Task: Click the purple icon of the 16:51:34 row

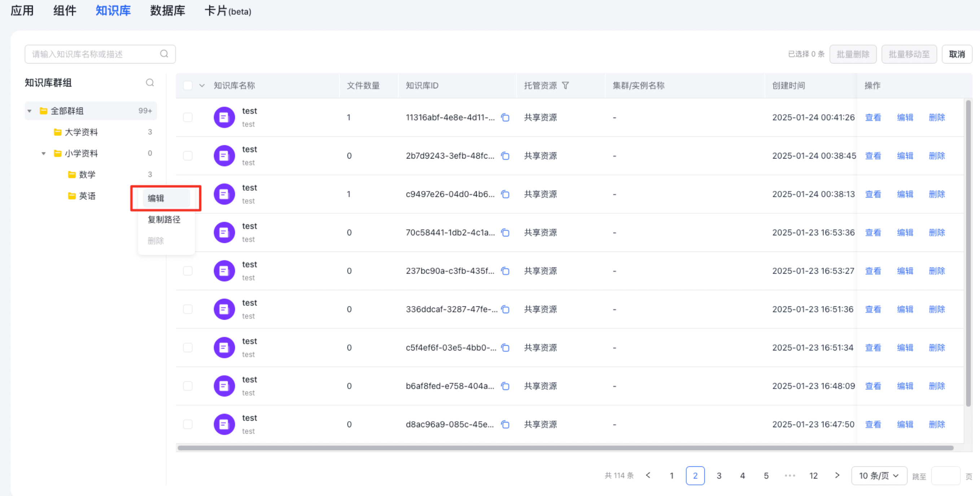Action: coord(224,348)
